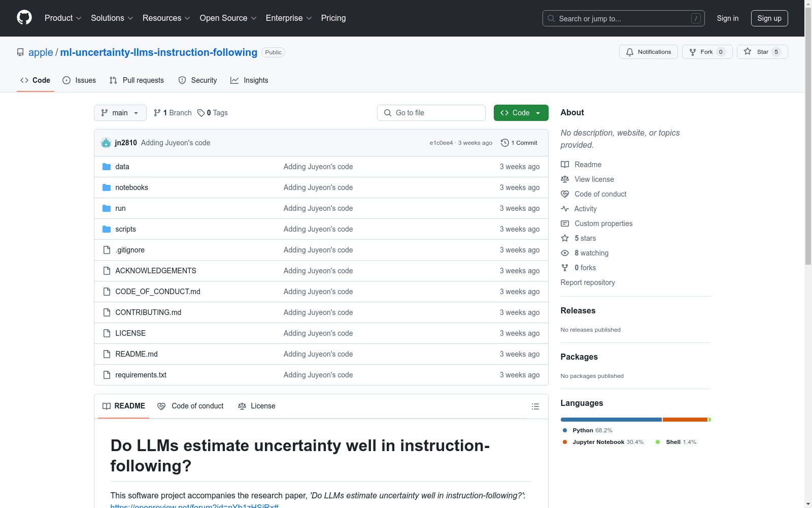
Task: Focus the Go to file field
Action: 431,113
